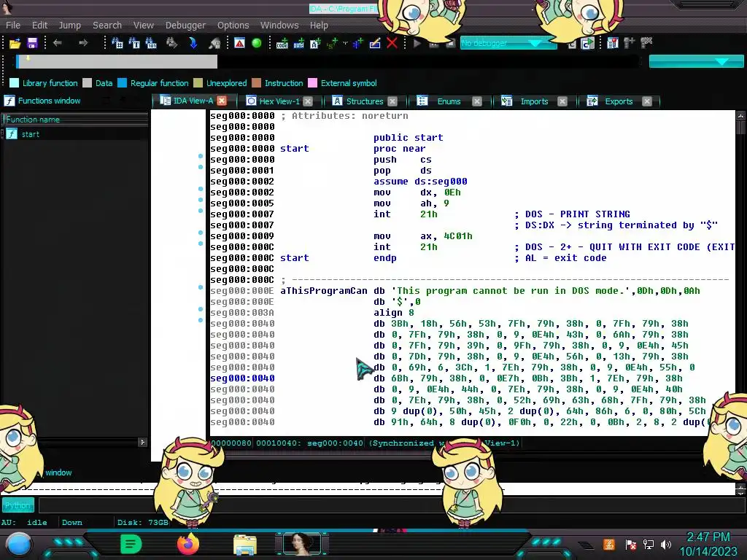Click the disassembly vertical scrollbar
Image resolution: width=747 pixels, height=560 pixels.
pyautogui.click(x=740, y=273)
